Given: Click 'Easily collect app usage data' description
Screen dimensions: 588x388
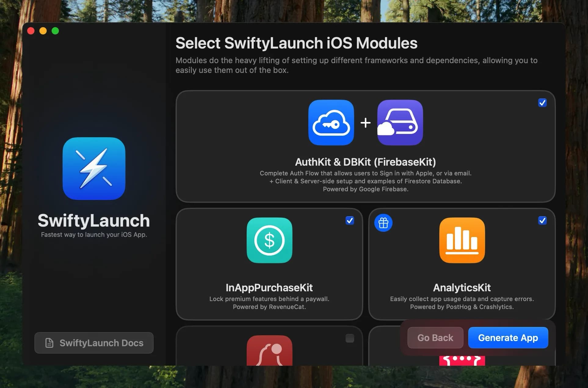Looking at the screenshot, I should tap(462, 299).
